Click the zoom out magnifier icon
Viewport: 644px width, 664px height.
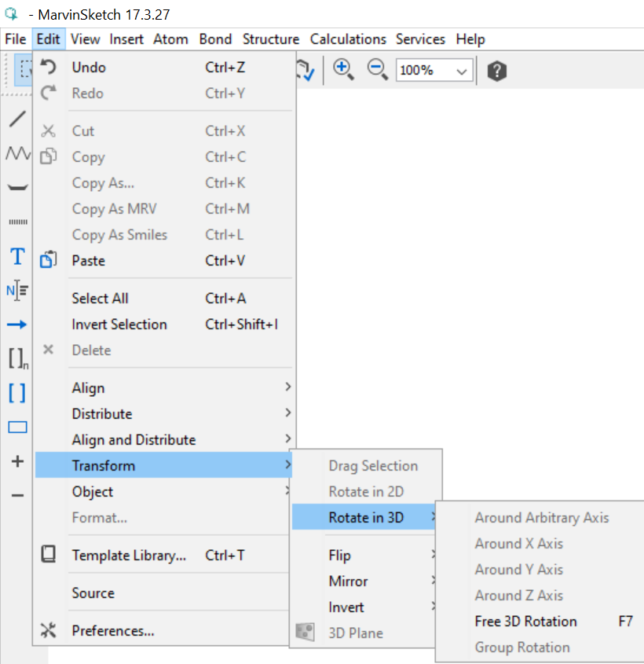tap(378, 69)
